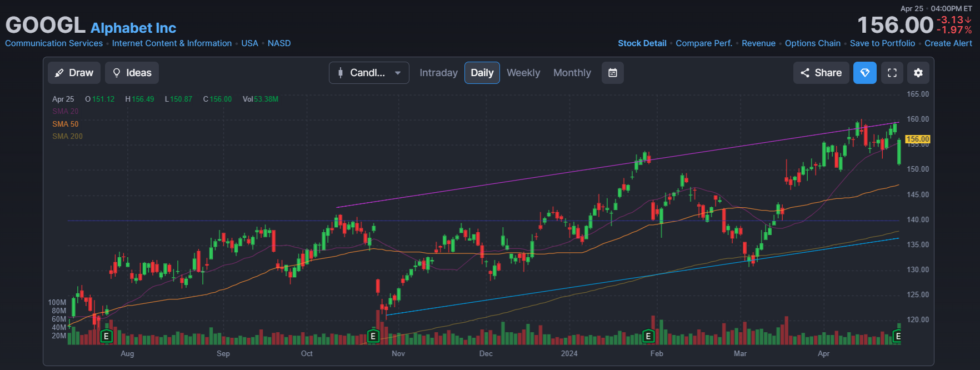
Task: Click the GOOGL ticker symbol
Action: coord(45,25)
